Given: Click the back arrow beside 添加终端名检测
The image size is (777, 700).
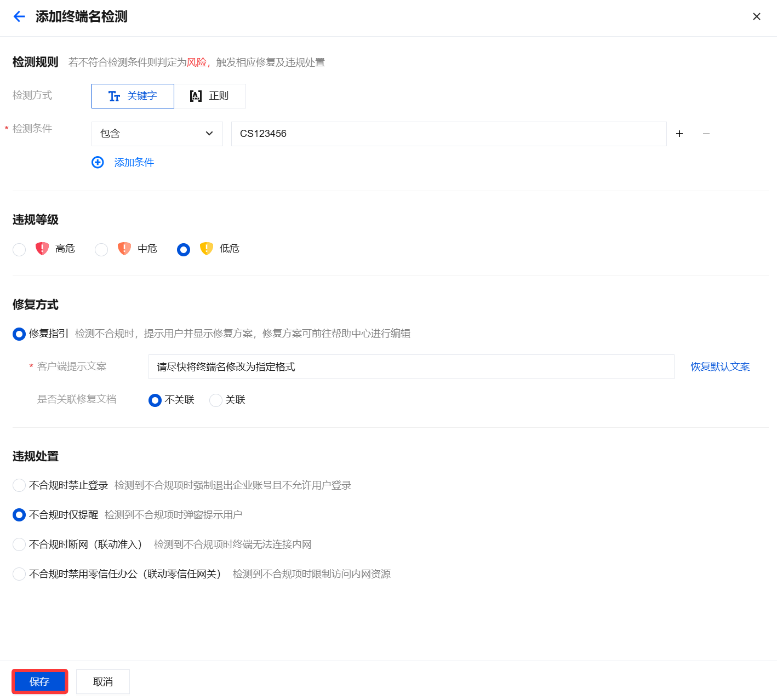Looking at the screenshot, I should coord(19,16).
